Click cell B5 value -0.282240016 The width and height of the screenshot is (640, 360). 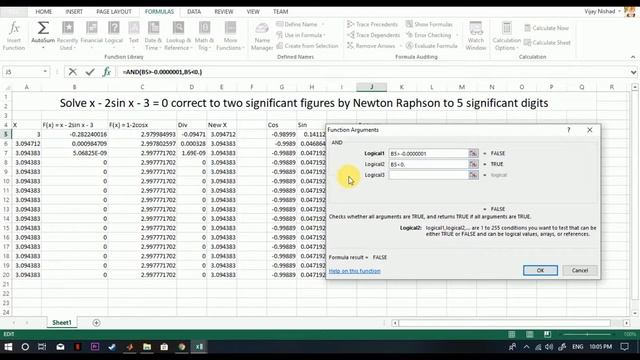(x=75, y=134)
